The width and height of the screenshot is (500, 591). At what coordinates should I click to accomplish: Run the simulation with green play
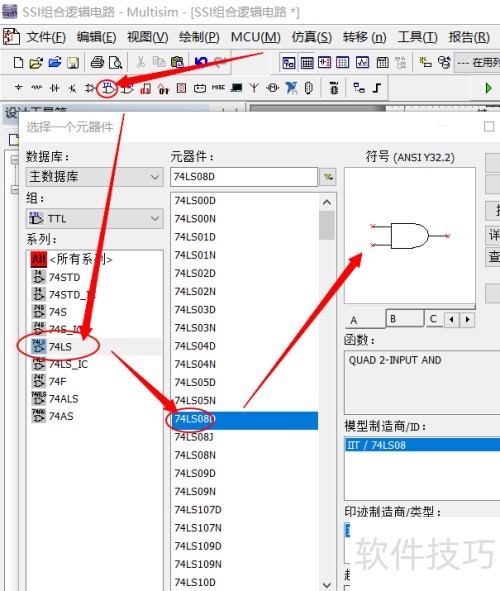pos(488,88)
